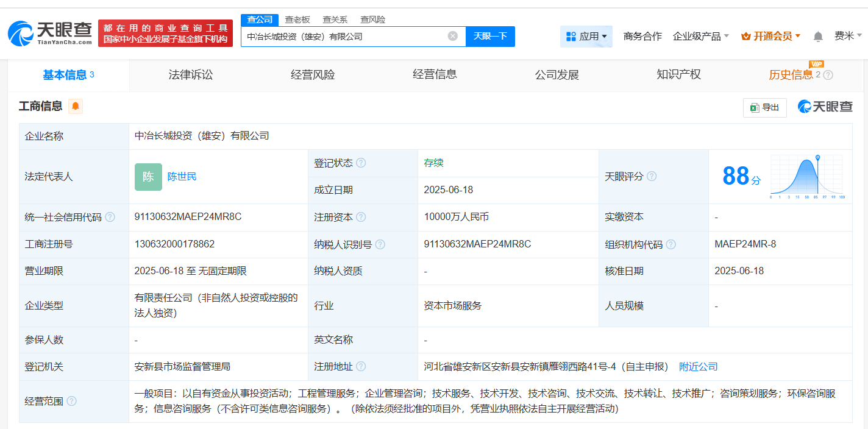The width and height of the screenshot is (868, 429).
Task: Click the orange alert bell beside 工商信息
Action: click(x=76, y=107)
